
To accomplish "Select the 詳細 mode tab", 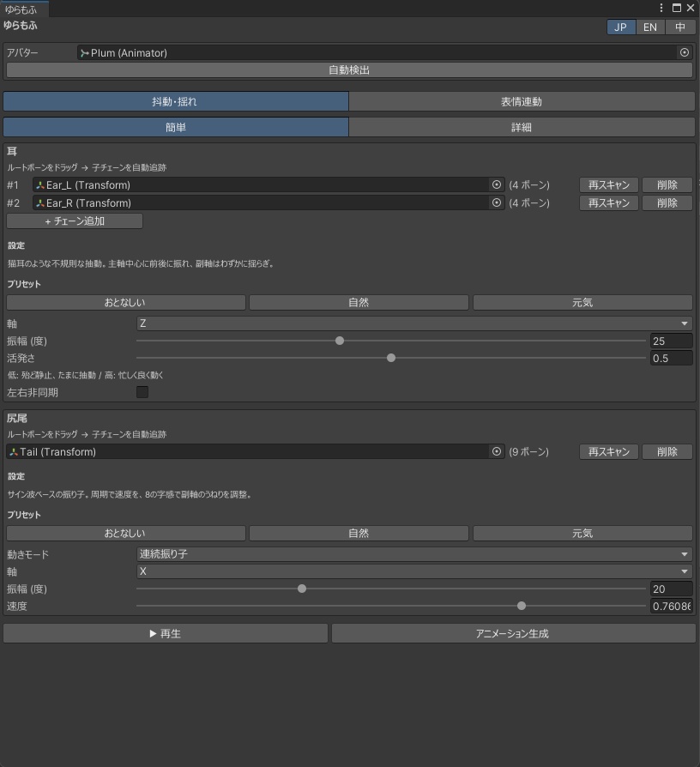I will pyautogui.click(x=522, y=127).
